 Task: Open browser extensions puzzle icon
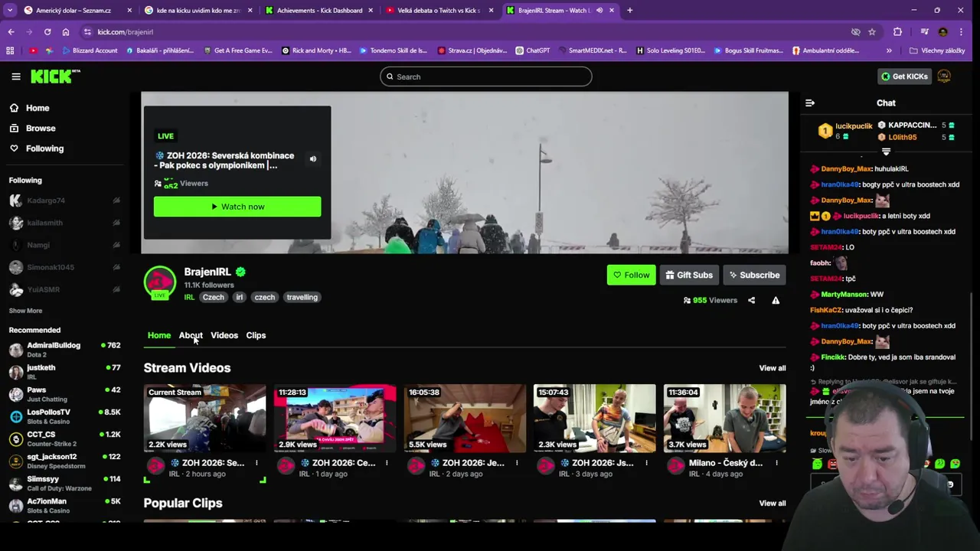(897, 32)
